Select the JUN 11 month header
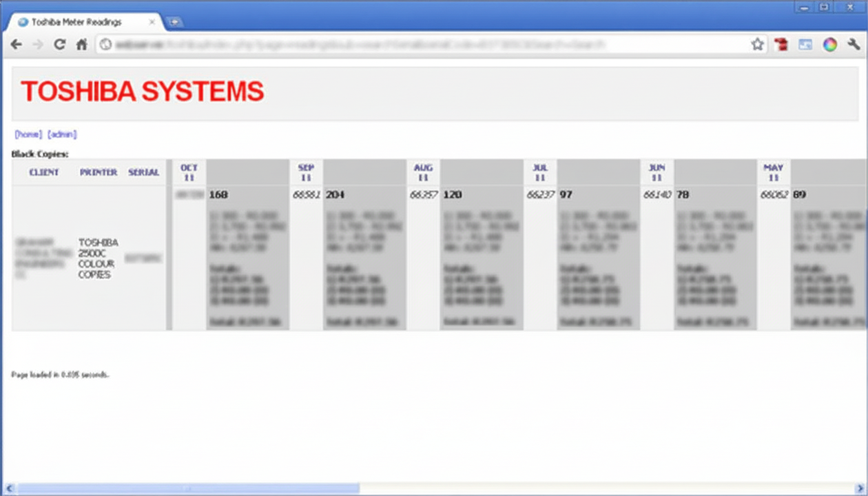 click(x=657, y=172)
